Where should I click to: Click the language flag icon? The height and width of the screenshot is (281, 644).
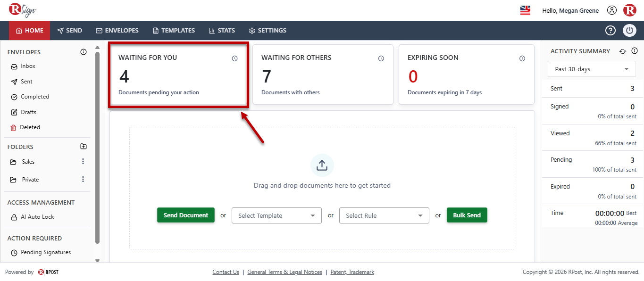[525, 10]
